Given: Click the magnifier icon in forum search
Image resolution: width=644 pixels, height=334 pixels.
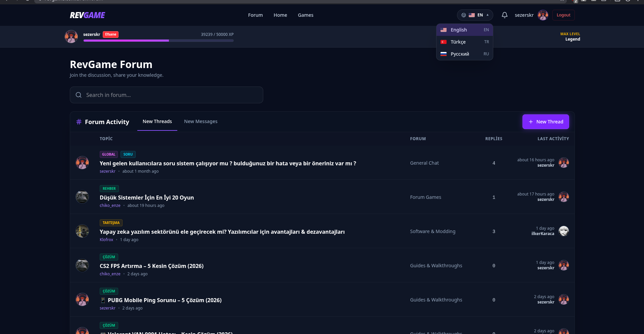Looking at the screenshot, I should (79, 95).
